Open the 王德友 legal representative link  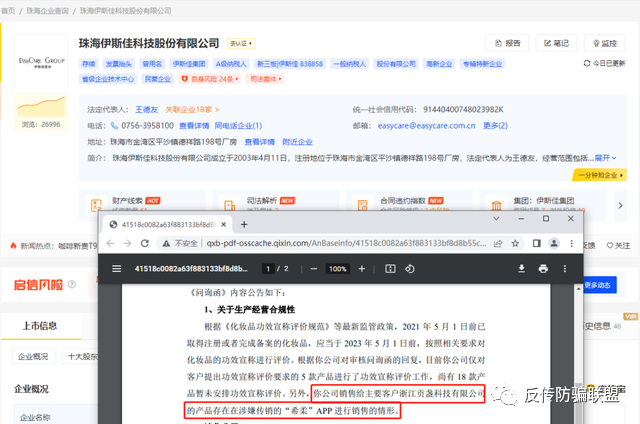(x=147, y=109)
